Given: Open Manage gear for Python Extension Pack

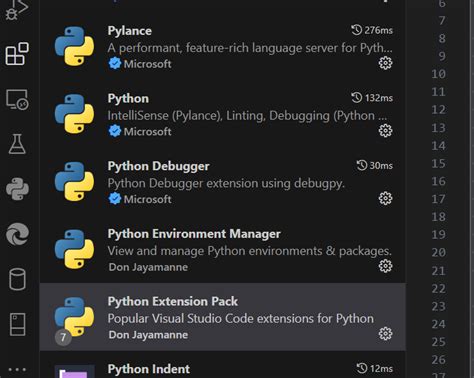Looking at the screenshot, I should [385, 334].
